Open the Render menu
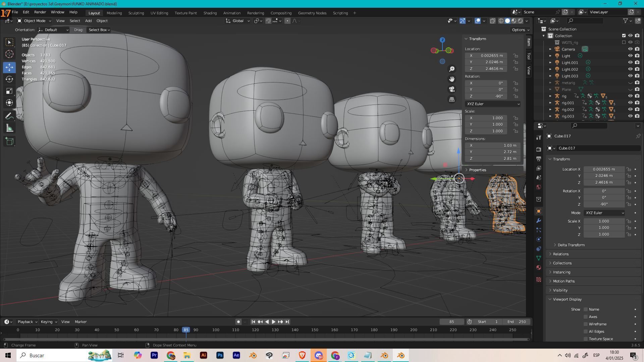The width and height of the screenshot is (644, 362). pos(40,12)
